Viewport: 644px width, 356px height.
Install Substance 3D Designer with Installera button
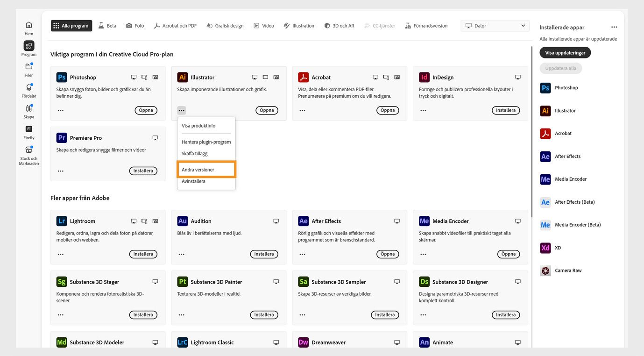click(x=506, y=315)
